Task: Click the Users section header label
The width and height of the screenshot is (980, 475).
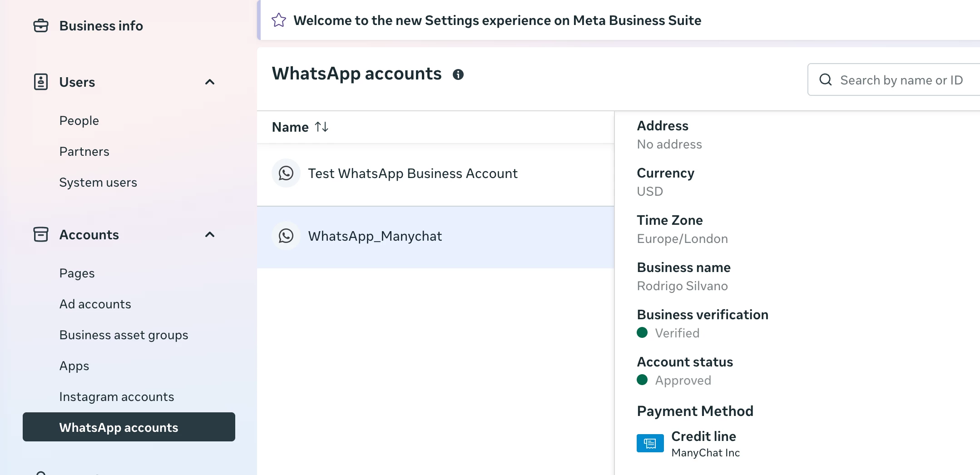Action: click(x=77, y=82)
